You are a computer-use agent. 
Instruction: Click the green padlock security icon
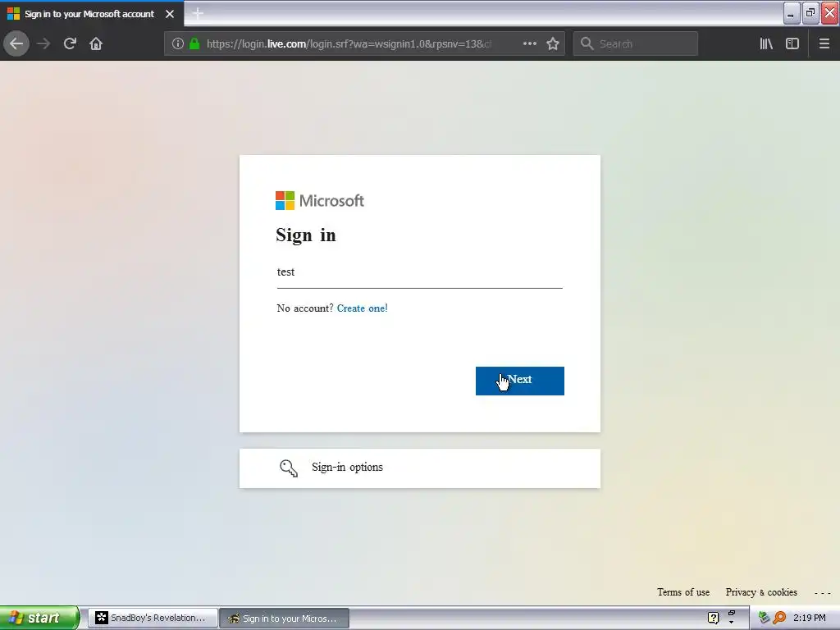tap(194, 43)
